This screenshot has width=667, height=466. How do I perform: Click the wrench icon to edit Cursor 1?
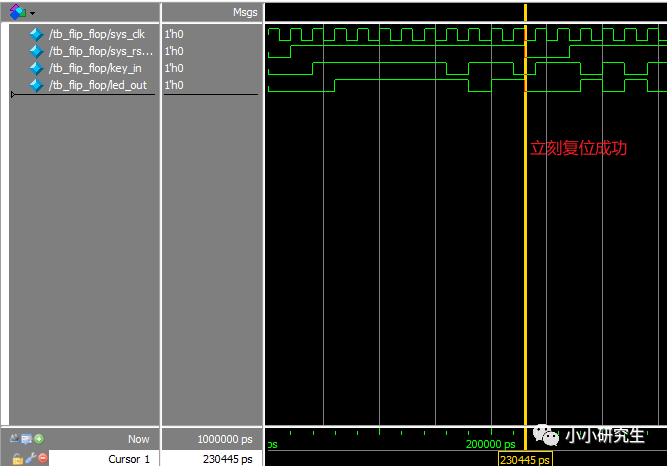click(31, 458)
